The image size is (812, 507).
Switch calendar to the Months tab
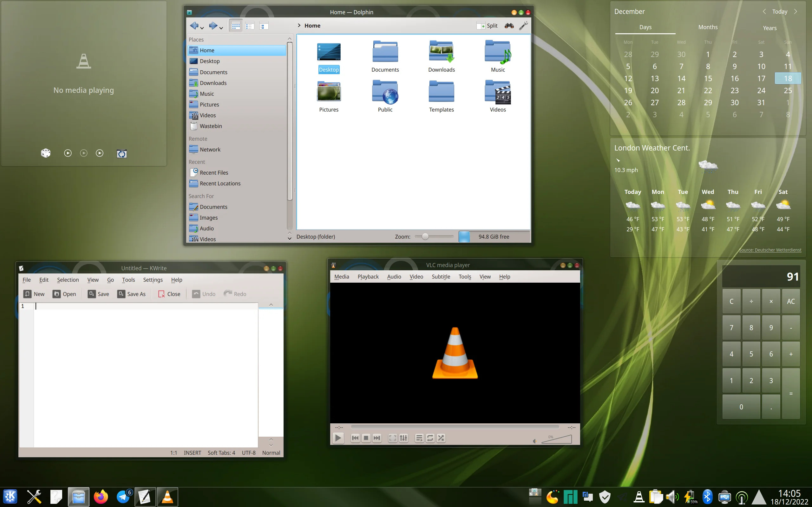(x=708, y=27)
